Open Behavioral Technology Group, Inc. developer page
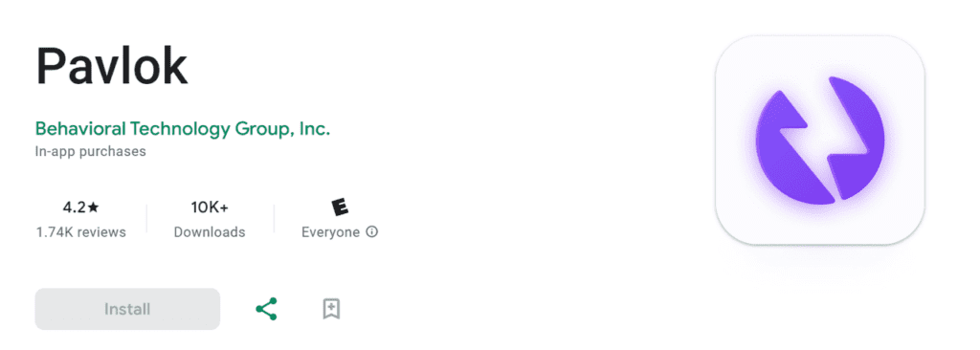 pyautogui.click(x=183, y=129)
